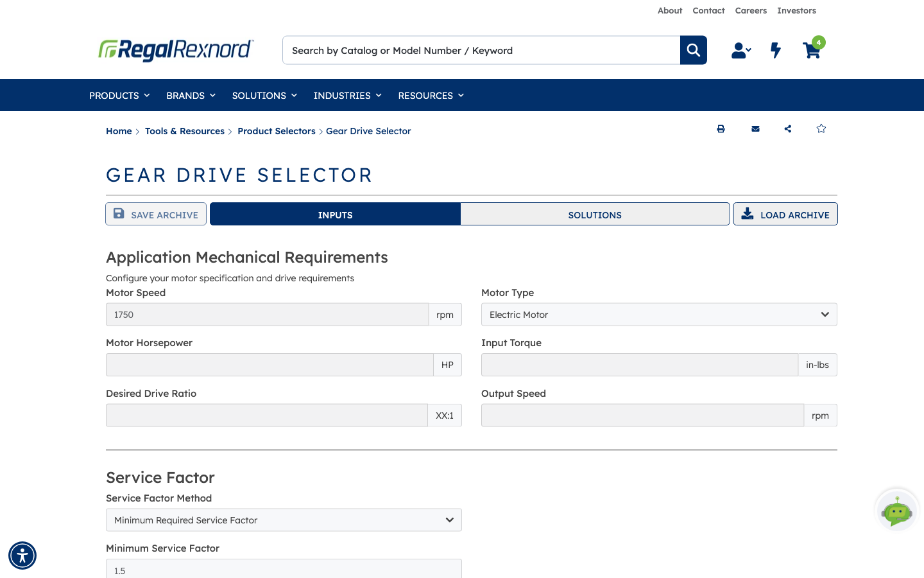Click the email envelope icon
Image resolution: width=924 pixels, height=578 pixels.
[755, 129]
